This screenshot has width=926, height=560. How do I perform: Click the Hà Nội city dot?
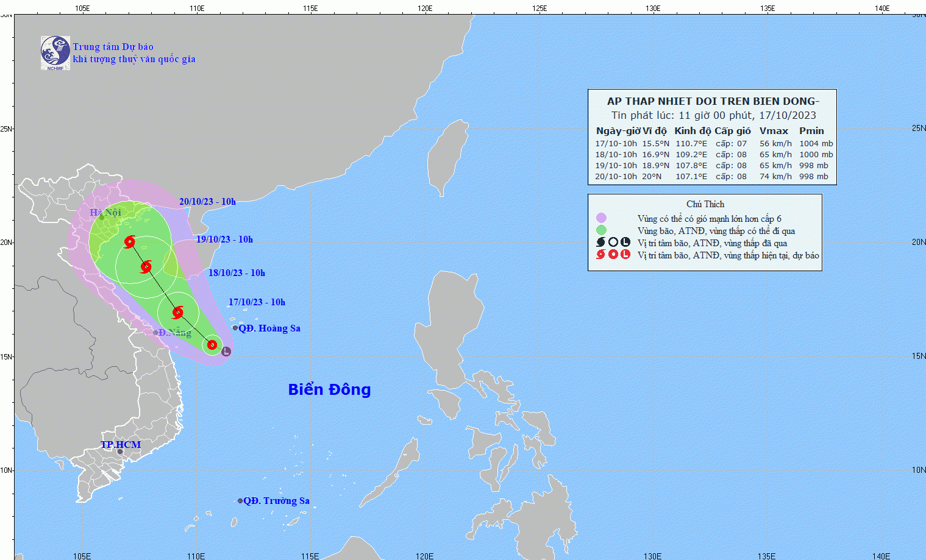click(x=102, y=217)
